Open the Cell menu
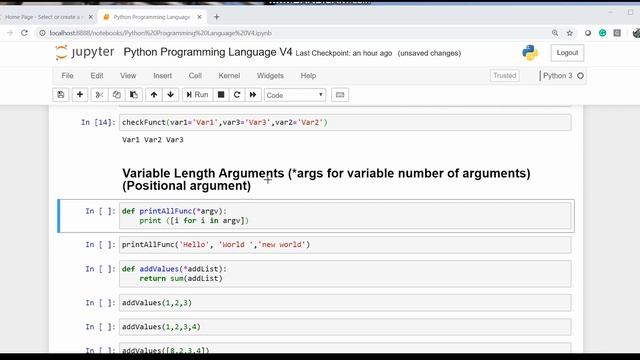Screen dimensions: 640x360 point(195,76)
